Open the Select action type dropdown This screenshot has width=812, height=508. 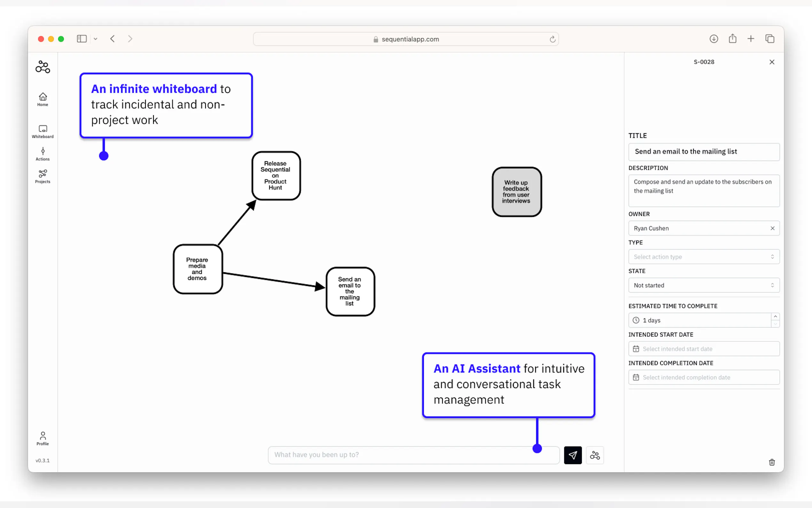tap(704, 257)
